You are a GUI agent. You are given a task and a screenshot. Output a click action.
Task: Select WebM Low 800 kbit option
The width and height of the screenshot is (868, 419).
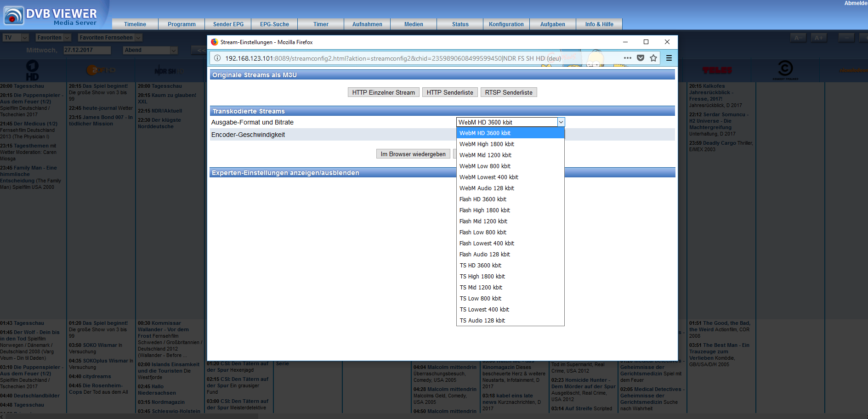(510, 166)
